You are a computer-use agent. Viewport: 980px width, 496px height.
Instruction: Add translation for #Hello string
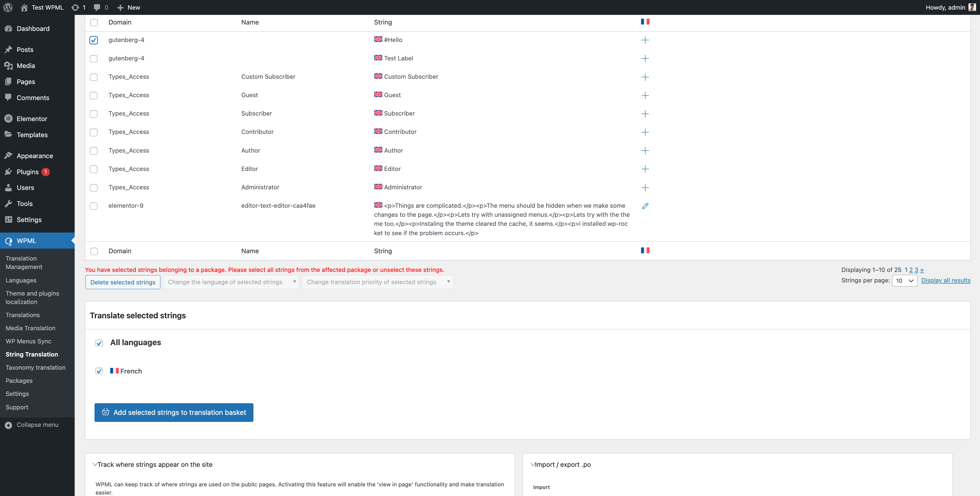(645, 40)
